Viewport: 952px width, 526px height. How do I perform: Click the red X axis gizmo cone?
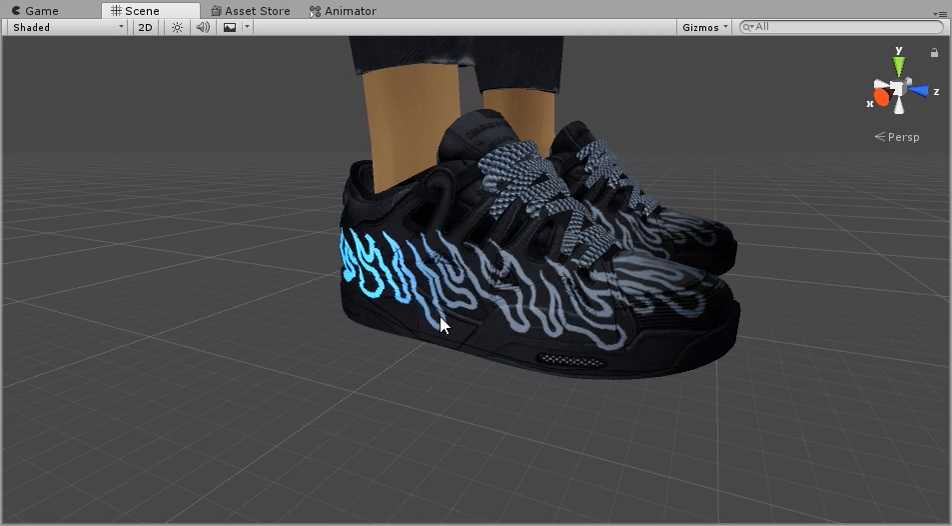(x=880, y=97)
